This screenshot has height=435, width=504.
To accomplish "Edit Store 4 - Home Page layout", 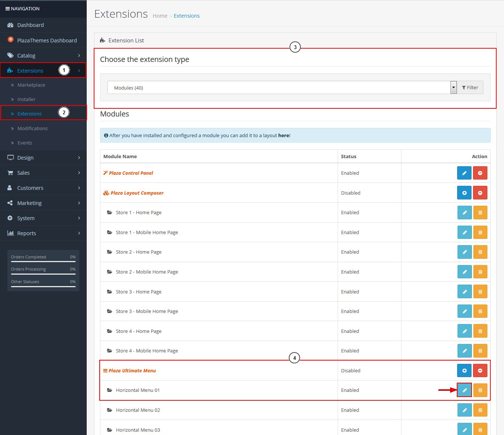I will pos(465,331).
